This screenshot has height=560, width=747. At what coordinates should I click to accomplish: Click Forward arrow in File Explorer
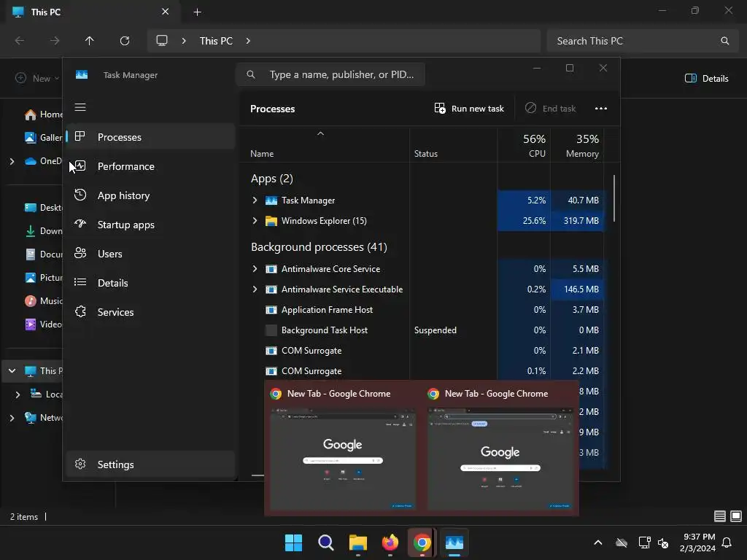coord(55,41)
